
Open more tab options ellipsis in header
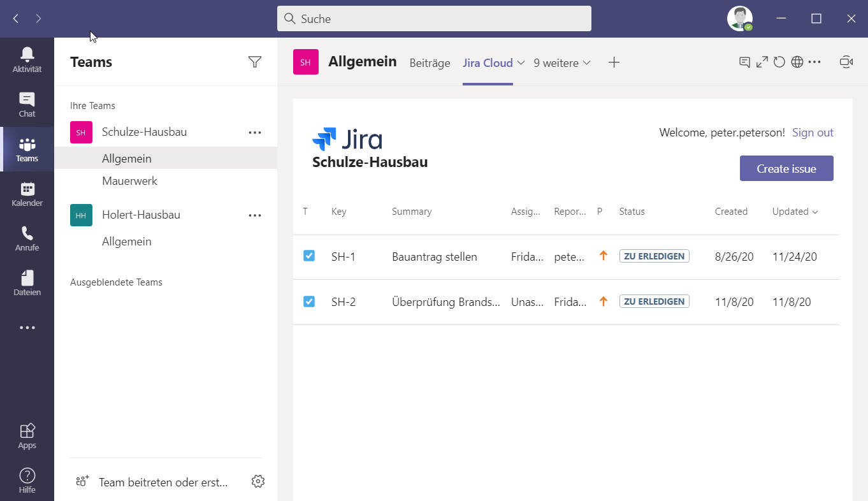(814, 62)
